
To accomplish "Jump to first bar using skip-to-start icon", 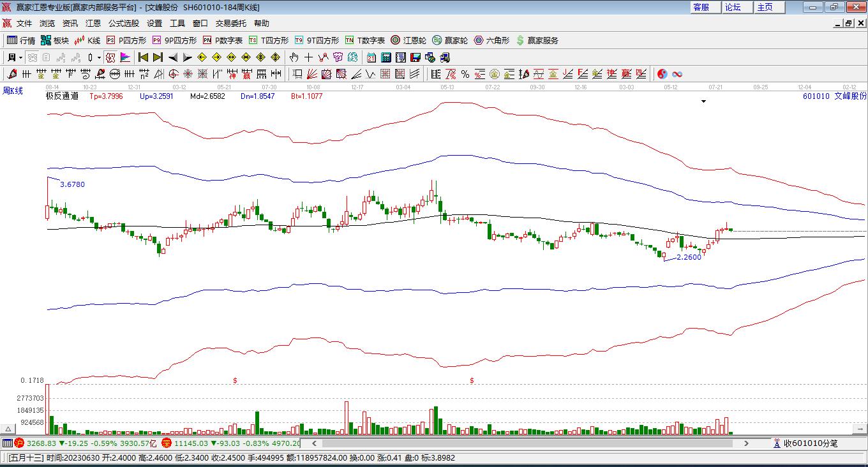I will tap(143, 57).
